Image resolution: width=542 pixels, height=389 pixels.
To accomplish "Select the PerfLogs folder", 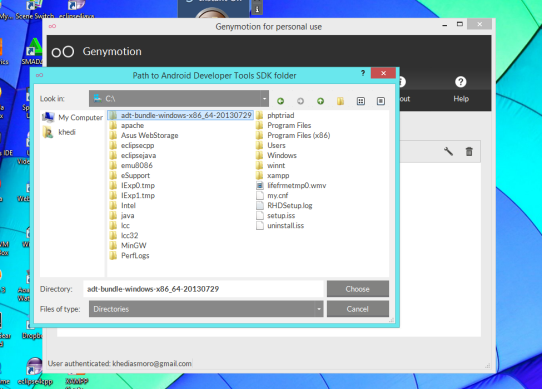I will tap(130, 256).
